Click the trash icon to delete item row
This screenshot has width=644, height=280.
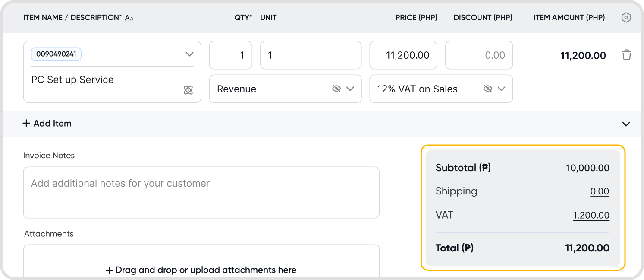click(626, 55)
